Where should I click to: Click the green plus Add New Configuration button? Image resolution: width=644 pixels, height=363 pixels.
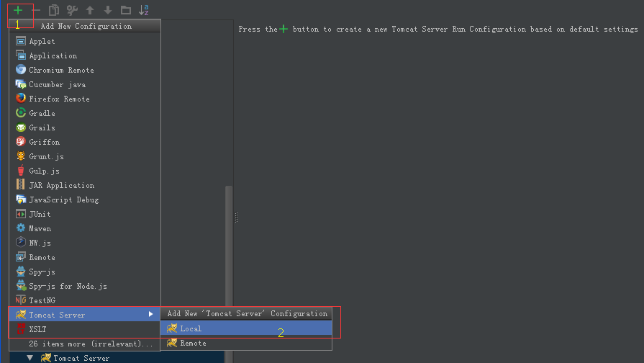click(x=18, y=10)
